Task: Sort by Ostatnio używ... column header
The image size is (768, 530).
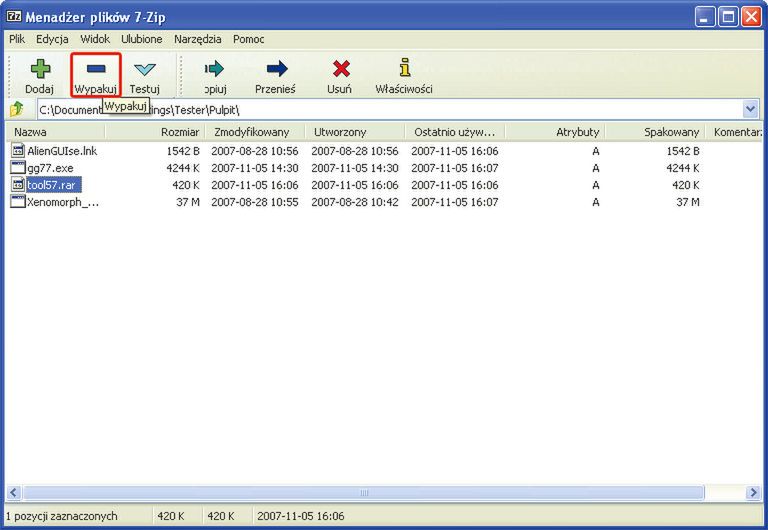Action: point(455,132)
